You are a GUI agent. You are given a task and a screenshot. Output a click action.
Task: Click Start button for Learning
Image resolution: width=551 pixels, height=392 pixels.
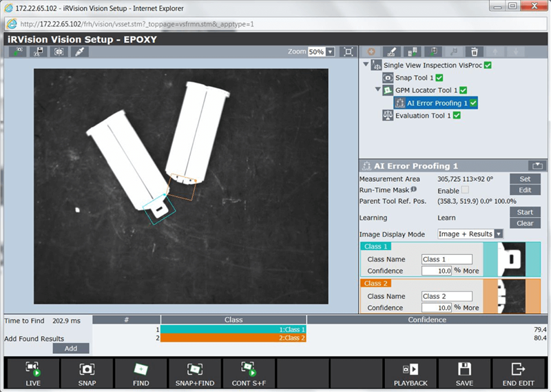click(x=525, y=212)
